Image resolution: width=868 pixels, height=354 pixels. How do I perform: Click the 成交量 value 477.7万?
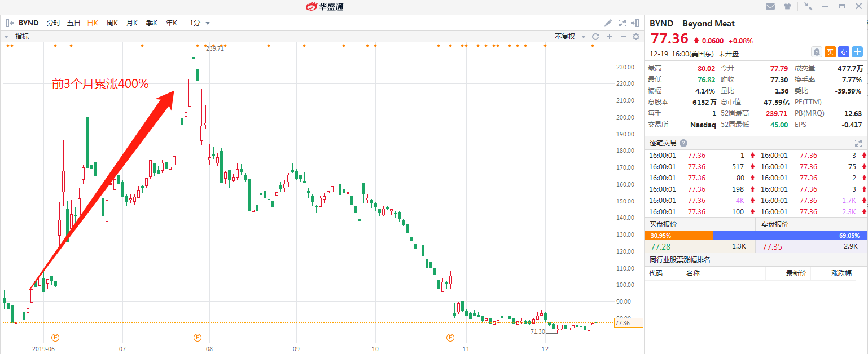coord(851,68)
